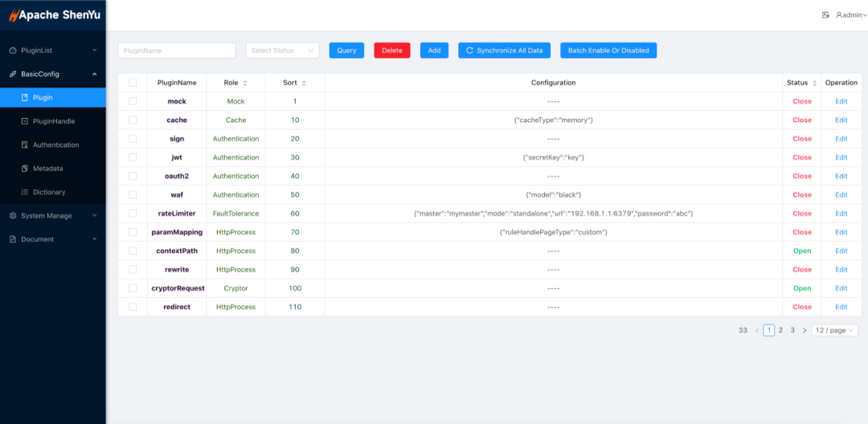
Task: Tick the checkbox for the mock plugin
Action: 133,101
